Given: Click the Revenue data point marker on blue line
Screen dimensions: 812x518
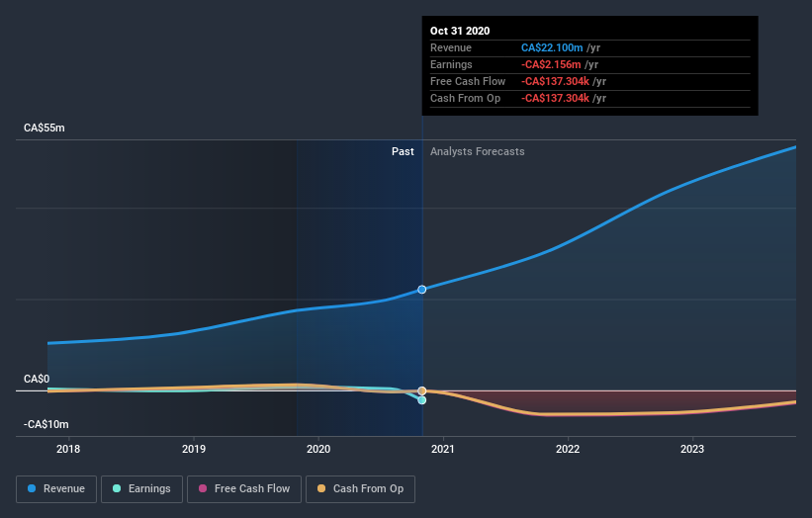Looking at the screenshot, I should coord(422,290).
